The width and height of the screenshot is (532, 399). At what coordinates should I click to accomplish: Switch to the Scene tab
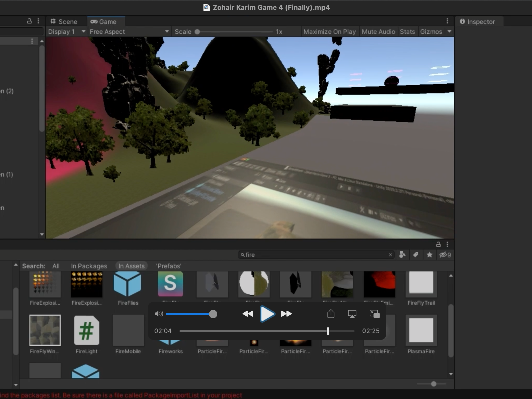64,22
